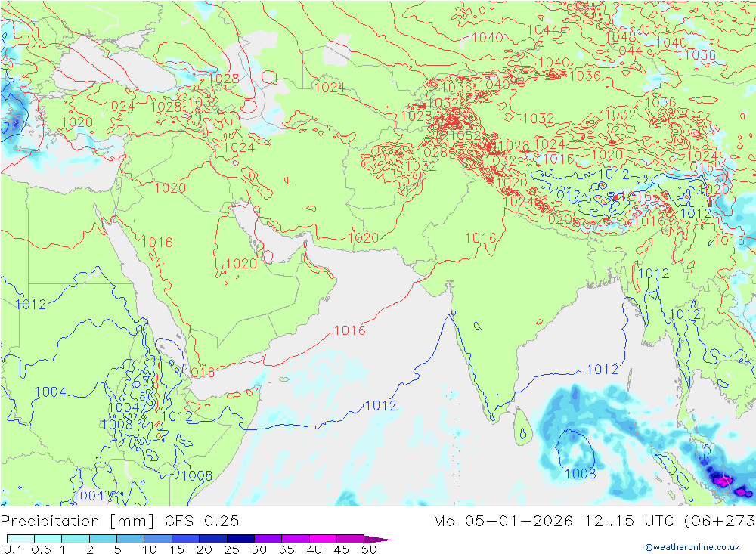Click the blue '1004' isobar label in Africa

[x=50, y=392]
